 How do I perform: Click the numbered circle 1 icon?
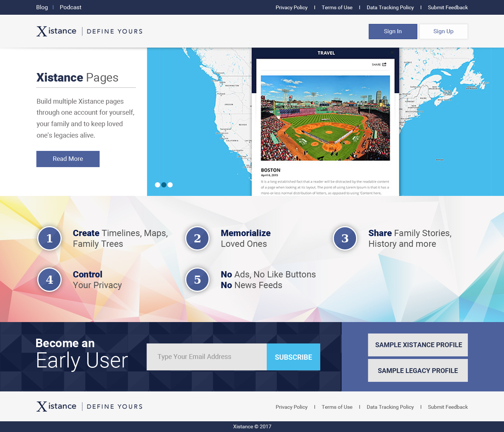tap(49, 238)
